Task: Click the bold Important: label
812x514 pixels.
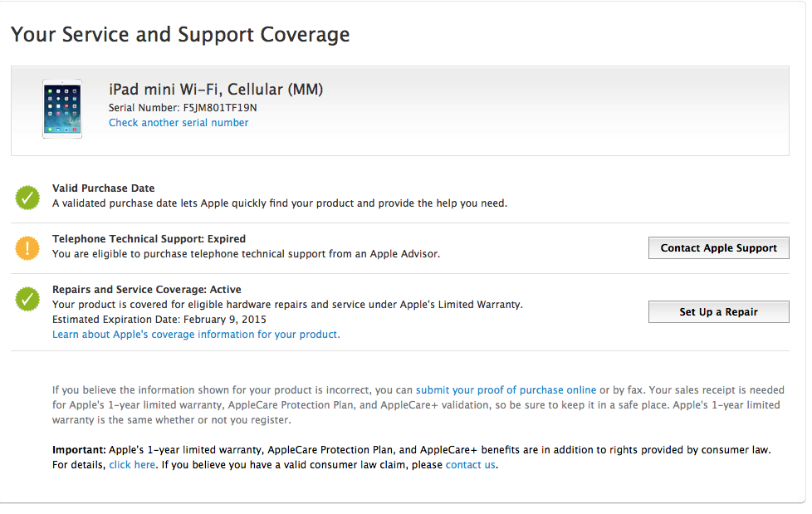Action: 79,450
